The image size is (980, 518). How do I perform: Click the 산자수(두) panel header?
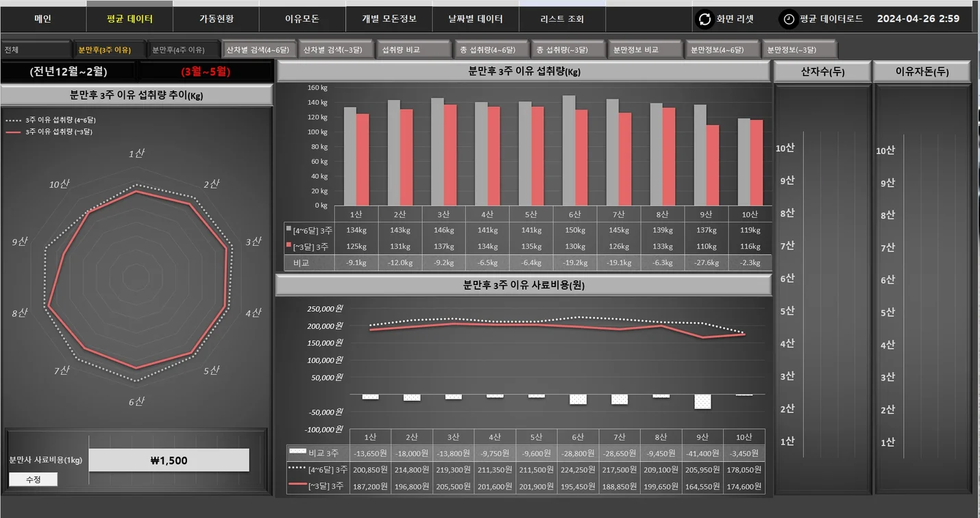coord(822,71)
